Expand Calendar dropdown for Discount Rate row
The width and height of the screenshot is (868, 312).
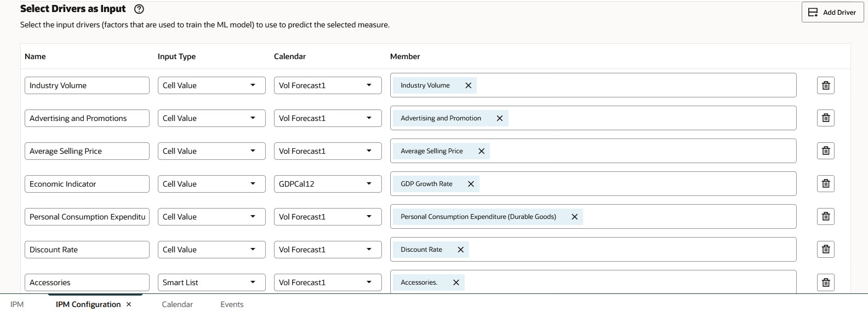[327, 250]
